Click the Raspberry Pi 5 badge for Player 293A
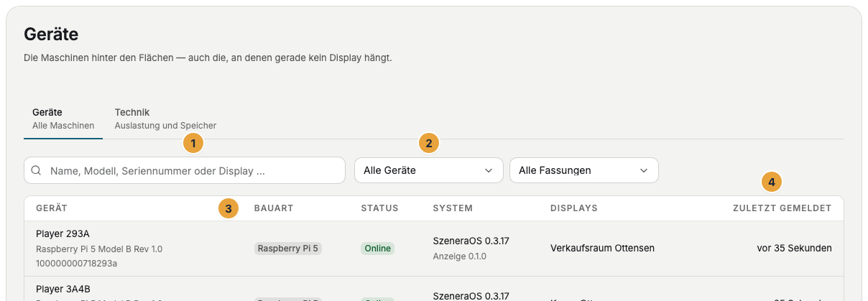The image size is (868, 301). [288, 249]
